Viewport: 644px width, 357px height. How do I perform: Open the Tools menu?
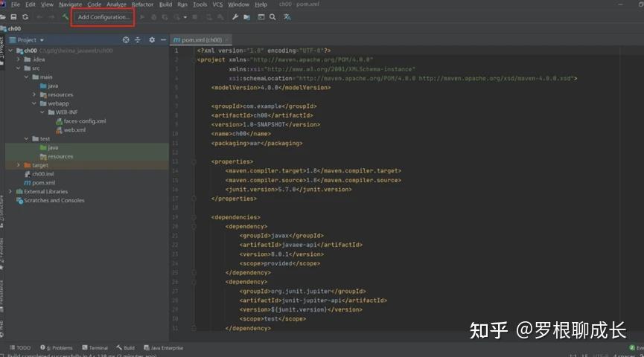200,4
